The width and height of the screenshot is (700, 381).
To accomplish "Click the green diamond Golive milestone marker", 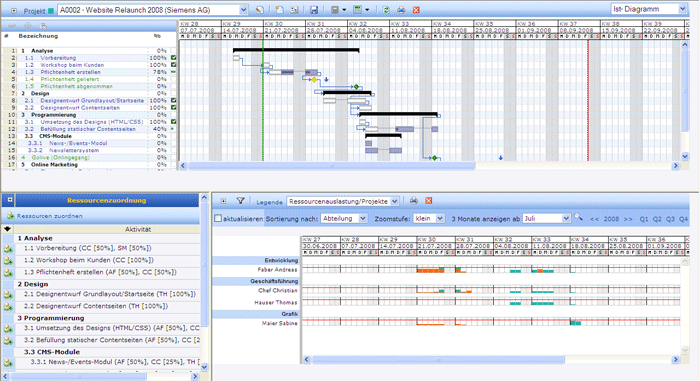I will tap(434, 158).
